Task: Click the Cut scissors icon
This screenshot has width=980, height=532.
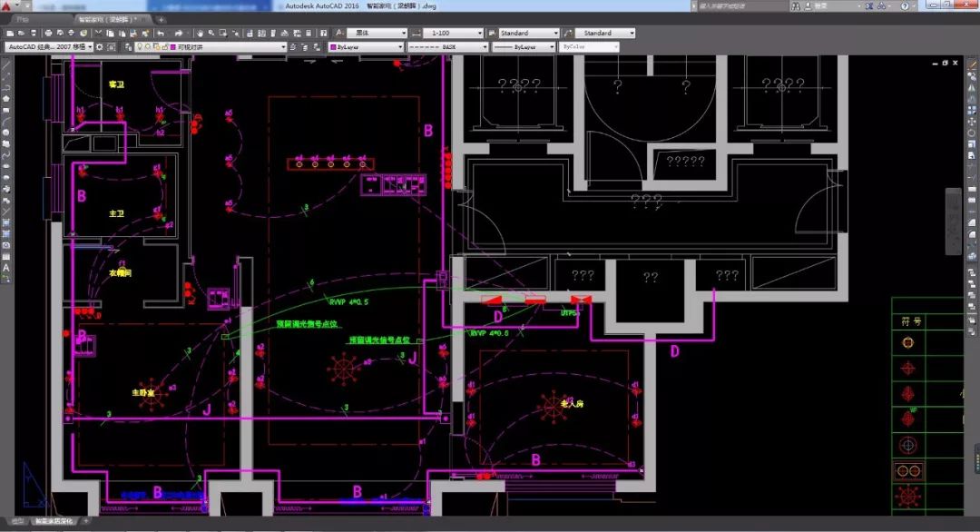Action: (x=97, y=33)
